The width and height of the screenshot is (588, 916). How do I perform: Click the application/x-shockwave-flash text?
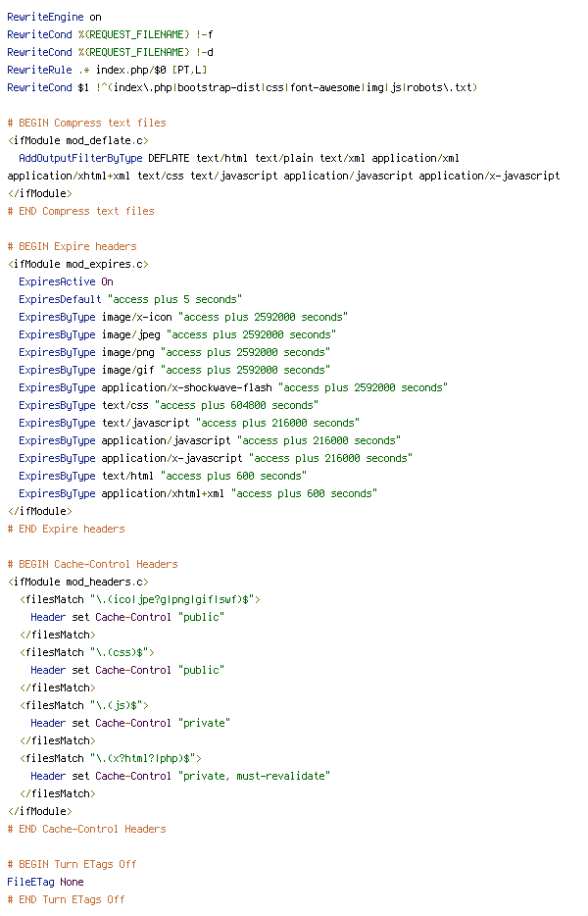pyautogui.click(x=187, y=388)
